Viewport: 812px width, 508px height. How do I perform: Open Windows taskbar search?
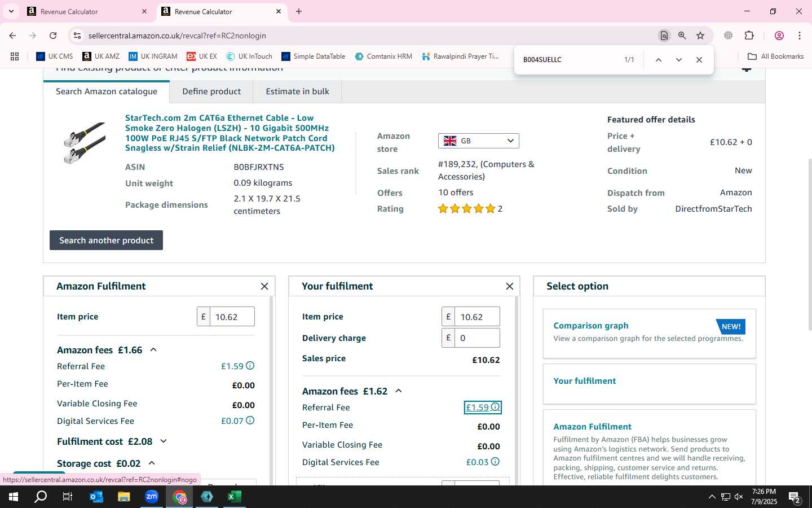(41, 497)
